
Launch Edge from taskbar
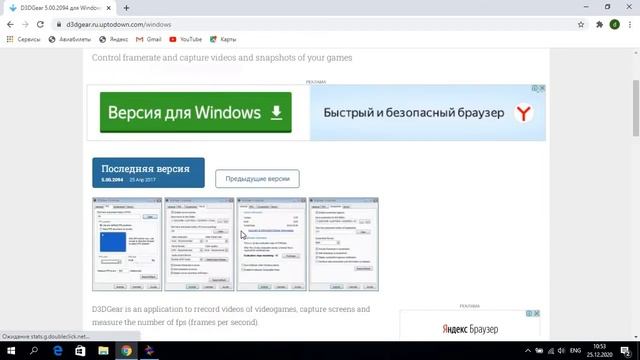tap(58, 351)
